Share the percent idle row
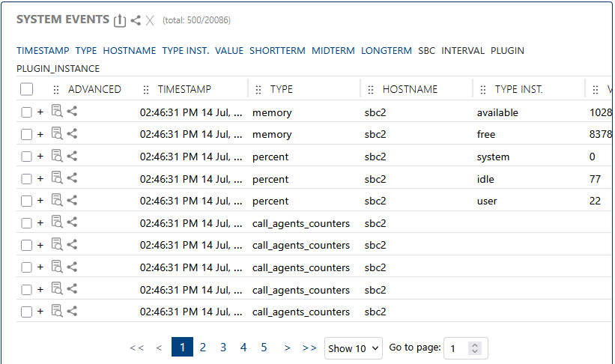The image size is (615, 364). (72, 178)
